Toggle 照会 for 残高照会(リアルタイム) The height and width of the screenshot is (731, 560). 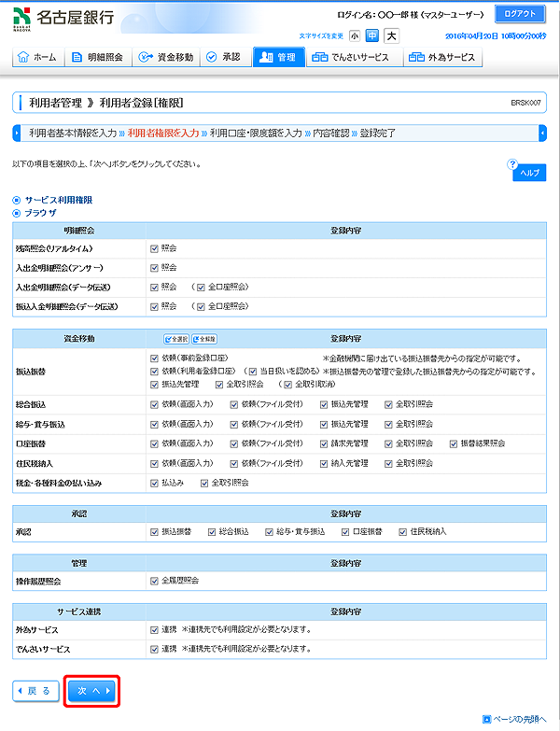pos(154,249)
